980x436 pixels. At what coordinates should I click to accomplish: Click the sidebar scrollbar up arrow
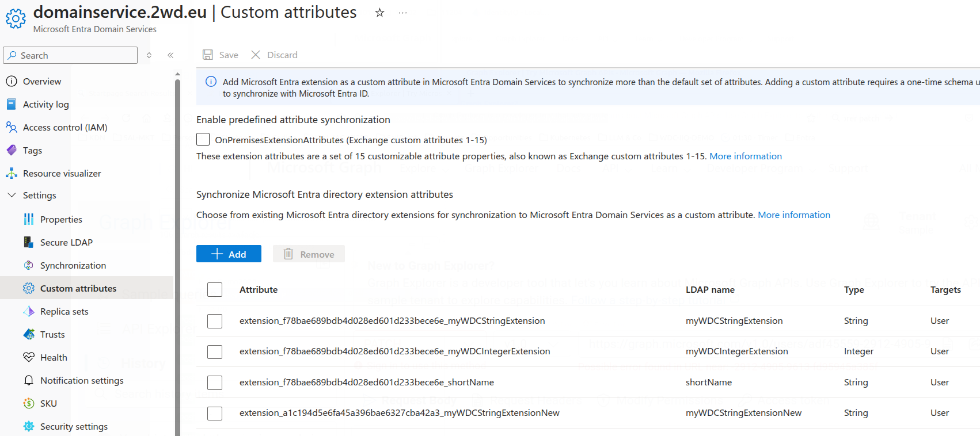click(x=177, y=74)
